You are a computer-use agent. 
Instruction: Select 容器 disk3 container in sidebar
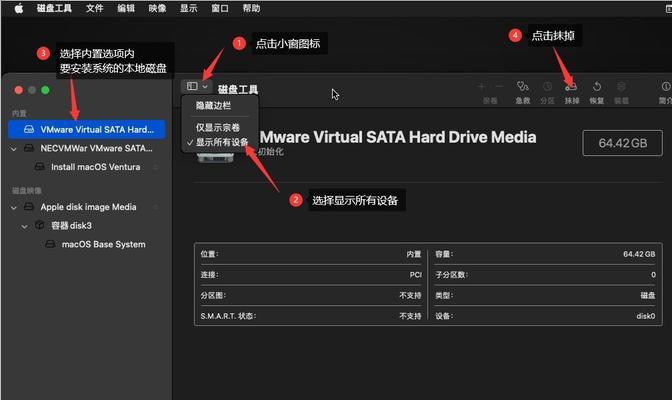(87, 226)
